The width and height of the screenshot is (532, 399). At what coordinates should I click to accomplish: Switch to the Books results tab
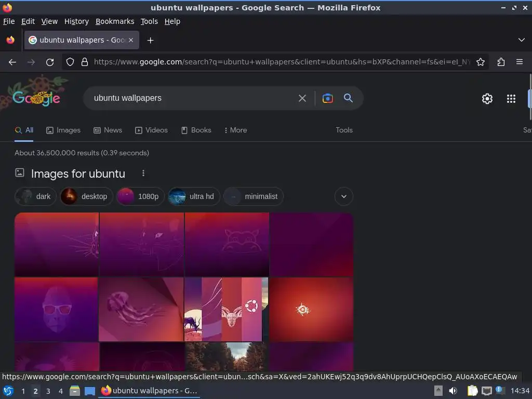(x=196, y=130)
